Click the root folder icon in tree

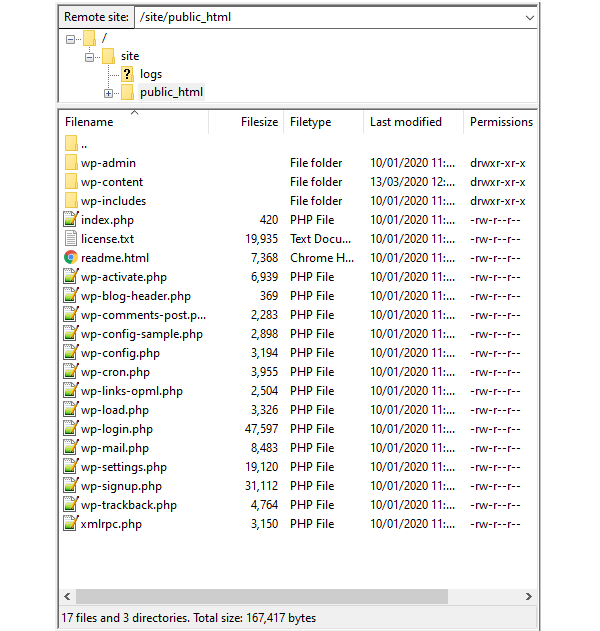89,38
